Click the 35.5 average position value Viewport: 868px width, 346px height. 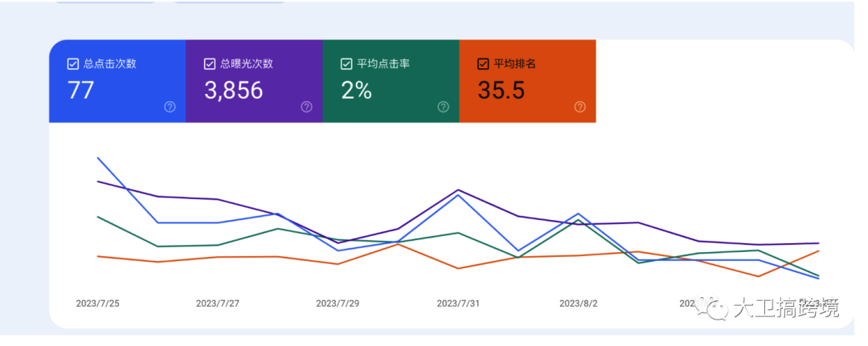pyautogui.click(x=501, y=90)
